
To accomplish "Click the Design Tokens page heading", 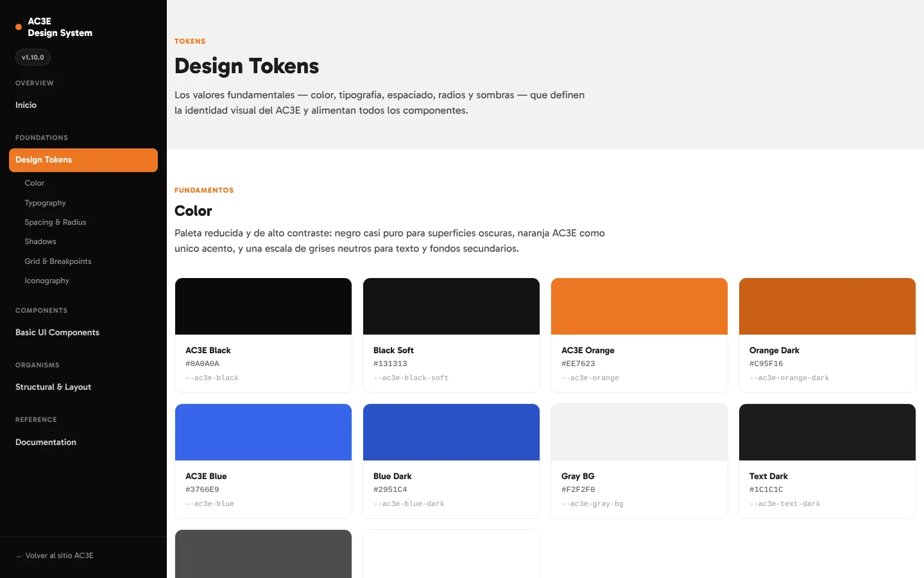I will tap(246, 66).
